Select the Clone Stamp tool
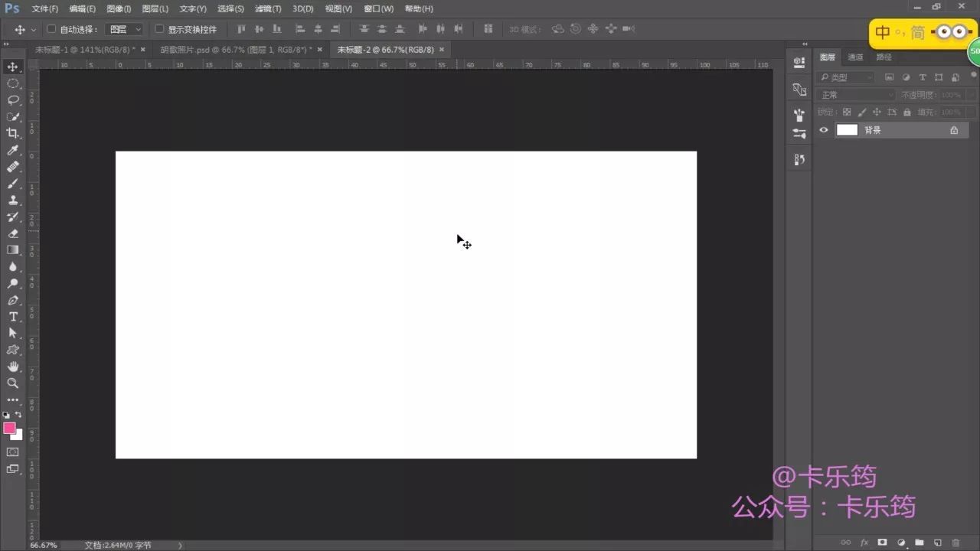Image resolution: width=980 pixels, height=551 pixels. click(13, 200)
